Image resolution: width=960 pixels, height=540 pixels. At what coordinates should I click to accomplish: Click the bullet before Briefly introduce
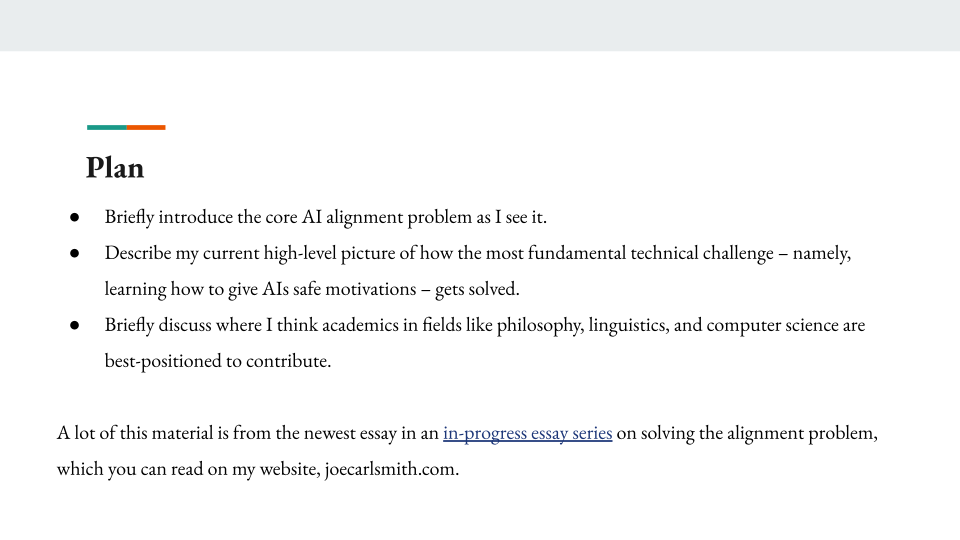(74, 217)
